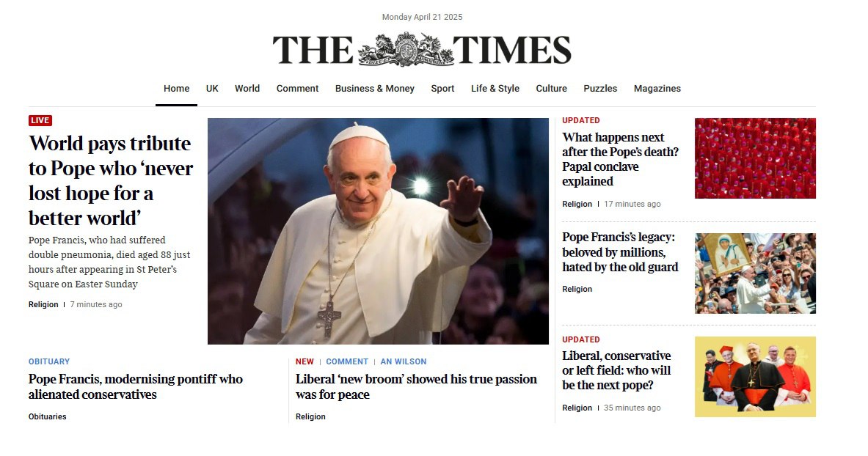Click the main Pope Francis waving photo
Screen dimensions: 868x456
[378, 231]
